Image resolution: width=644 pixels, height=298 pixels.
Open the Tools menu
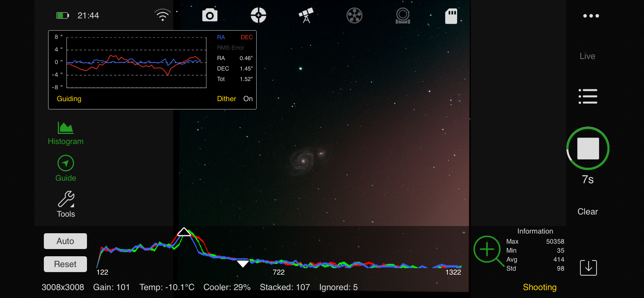66,204
